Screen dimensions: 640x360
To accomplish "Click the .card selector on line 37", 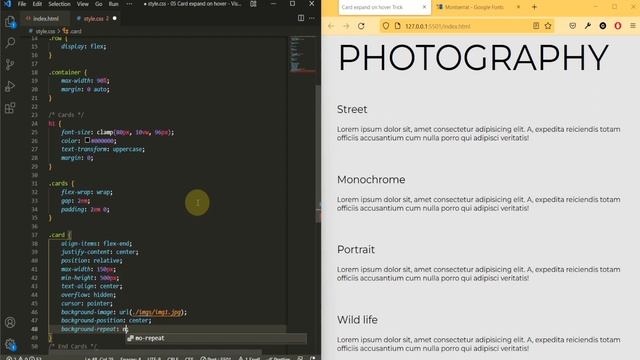I will click(57, 235).
